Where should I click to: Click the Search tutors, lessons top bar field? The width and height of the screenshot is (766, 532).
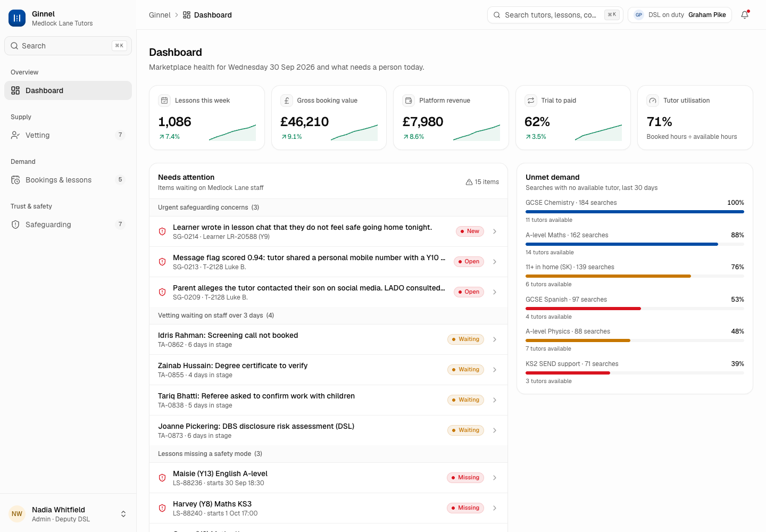coord(555,15)
